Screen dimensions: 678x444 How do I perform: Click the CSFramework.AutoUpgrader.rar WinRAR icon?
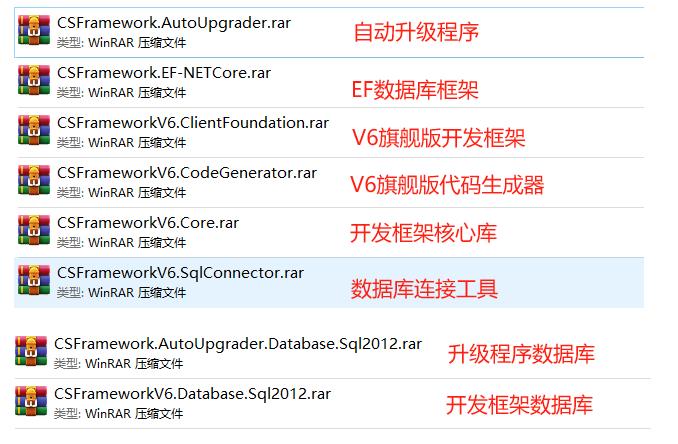coord(34,32)
